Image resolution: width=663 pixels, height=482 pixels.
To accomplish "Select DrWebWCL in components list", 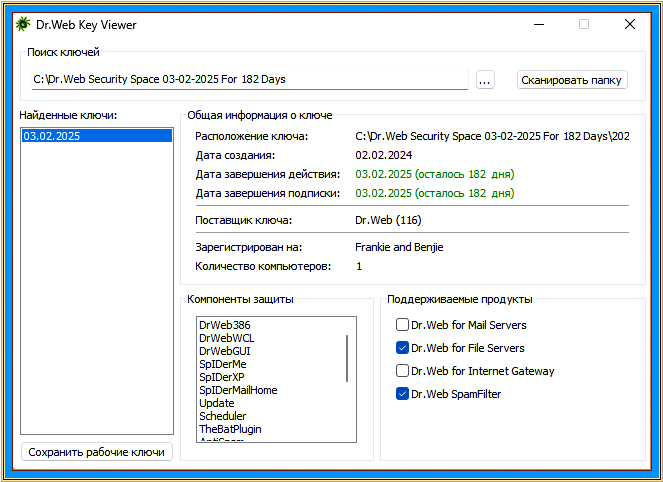I will point(227,338).
